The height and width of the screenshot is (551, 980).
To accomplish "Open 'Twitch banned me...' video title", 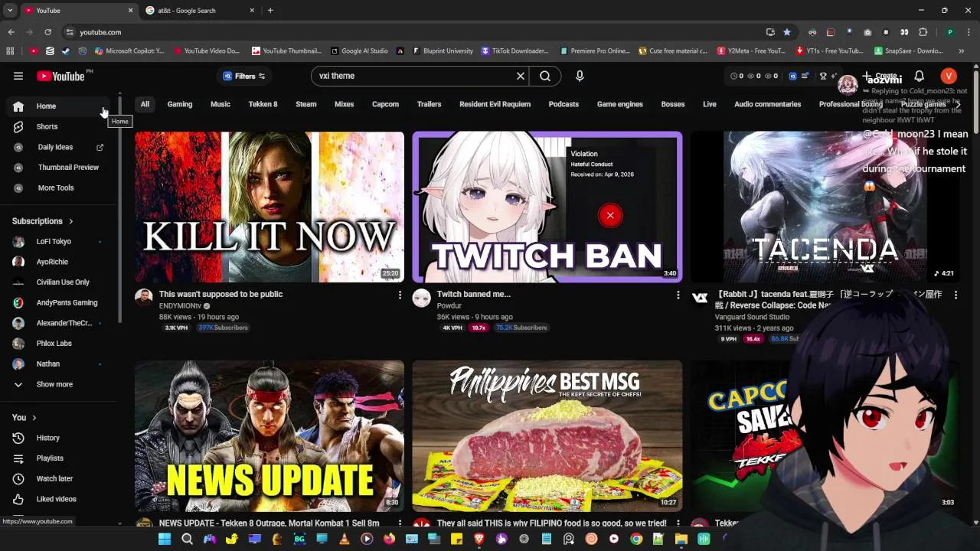I will pyautogui.click(x=473, y=294).
